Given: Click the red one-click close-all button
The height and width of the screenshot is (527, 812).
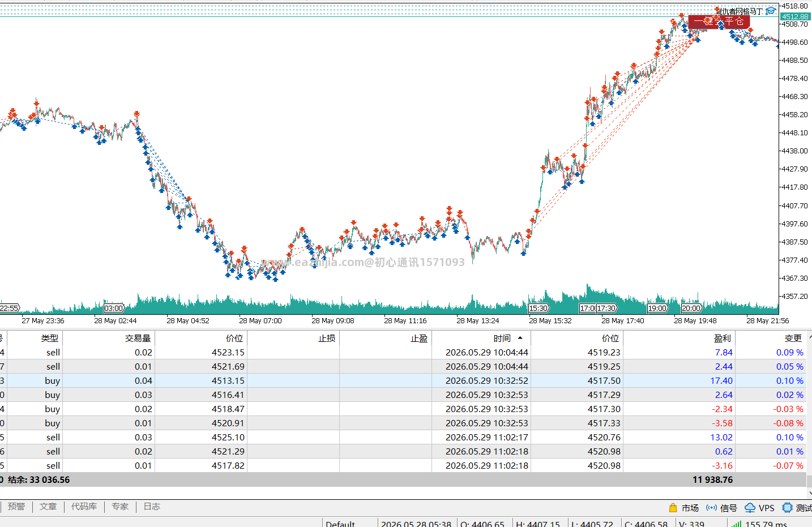Looking at the screenshot, I should tap(719, 22).
